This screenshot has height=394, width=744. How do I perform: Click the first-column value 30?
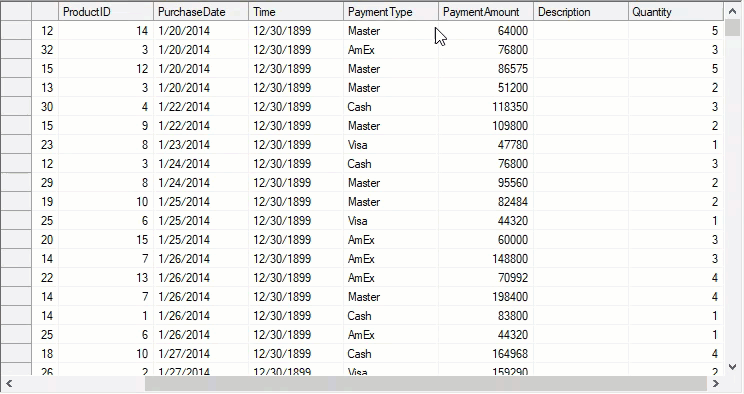pyautogui.click(x=45, y=107)
